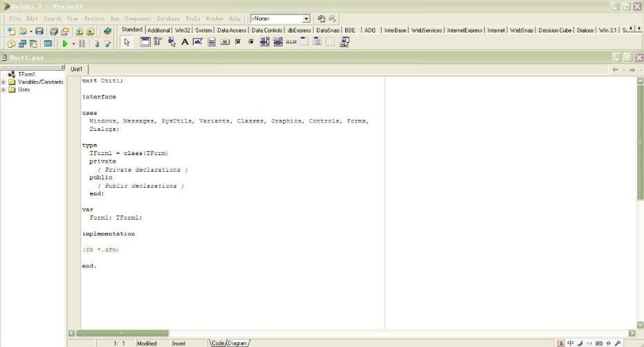Screen dimensions: 644x347
Task: Select the arrow pointer in component palette
Action: pos(127,42)
